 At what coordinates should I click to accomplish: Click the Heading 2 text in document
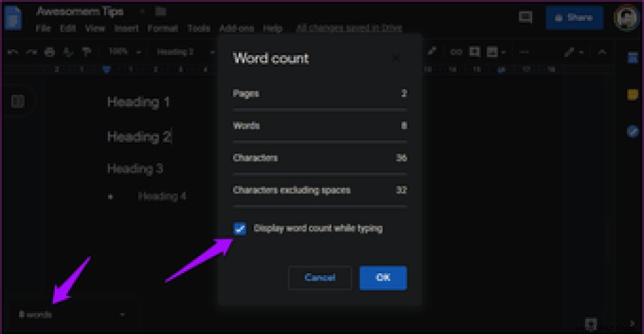139,137
